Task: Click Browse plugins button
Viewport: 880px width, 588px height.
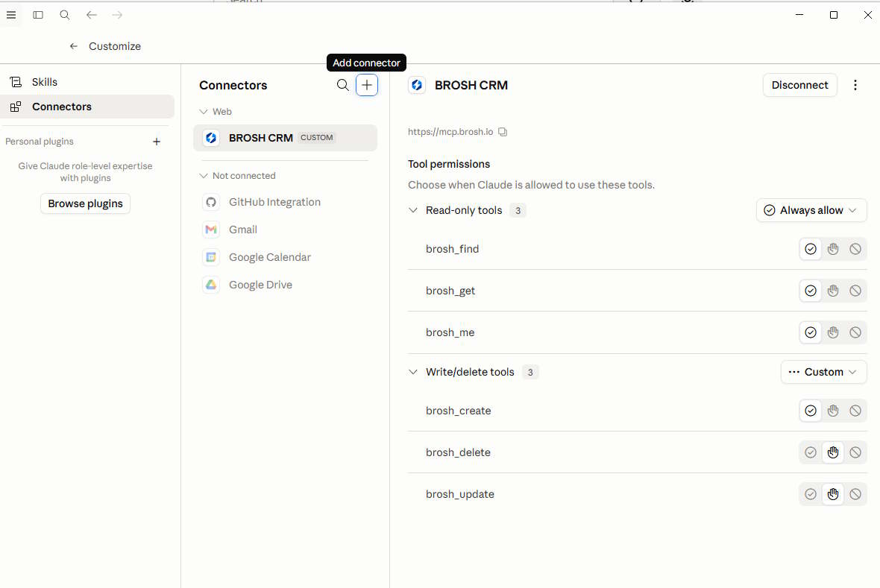Action: click(x=85, y=203)
